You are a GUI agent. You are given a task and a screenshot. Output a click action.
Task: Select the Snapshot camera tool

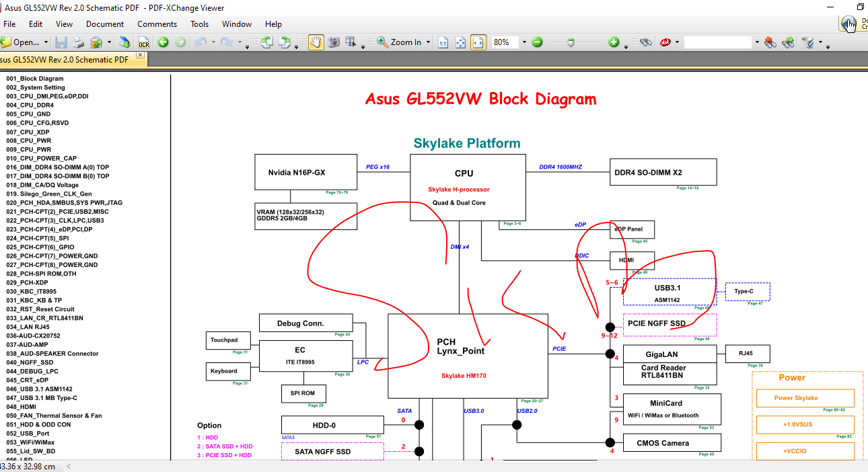[334, 42]
